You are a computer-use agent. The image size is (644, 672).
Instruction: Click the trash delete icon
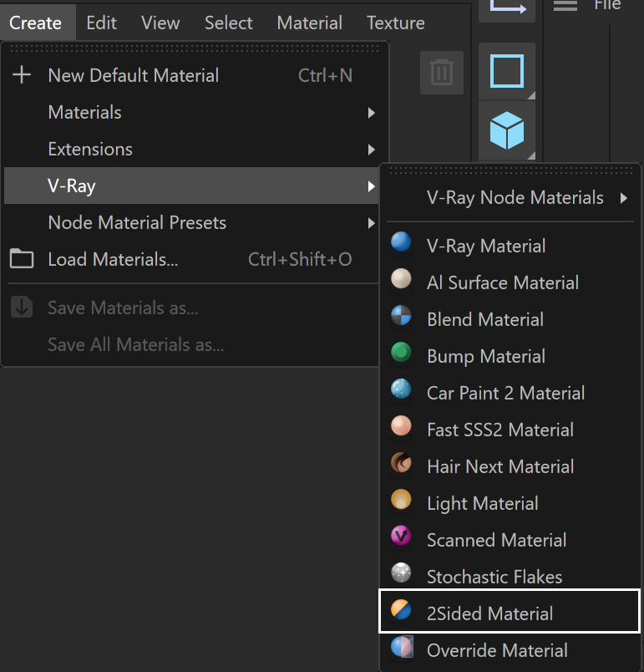click(x=442, y=73)
